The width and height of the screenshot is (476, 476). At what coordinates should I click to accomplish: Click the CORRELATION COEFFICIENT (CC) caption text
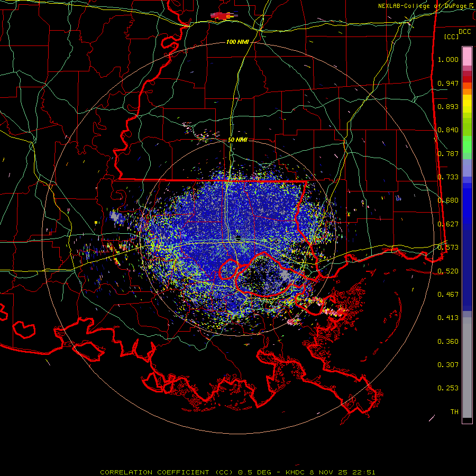[x=167, y=472]
